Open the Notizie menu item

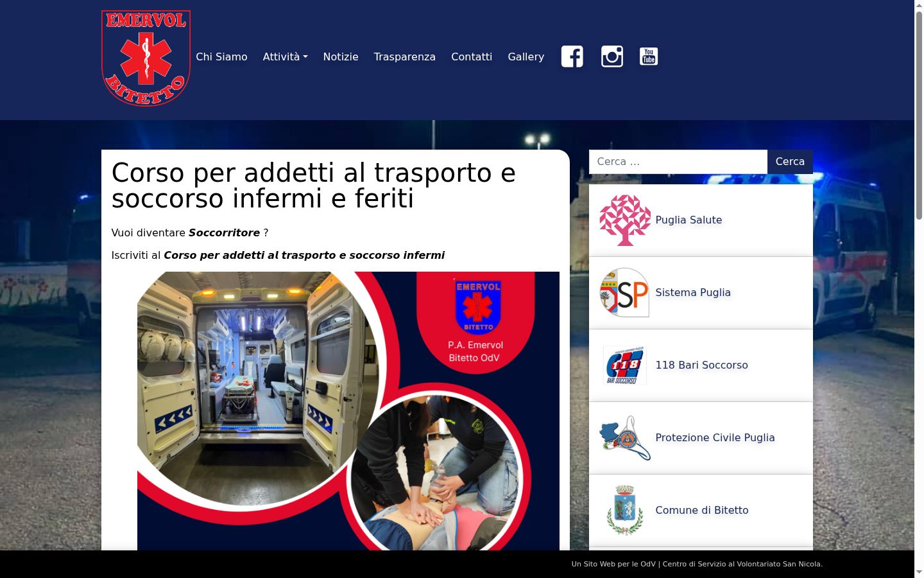[x=341, y=57]
